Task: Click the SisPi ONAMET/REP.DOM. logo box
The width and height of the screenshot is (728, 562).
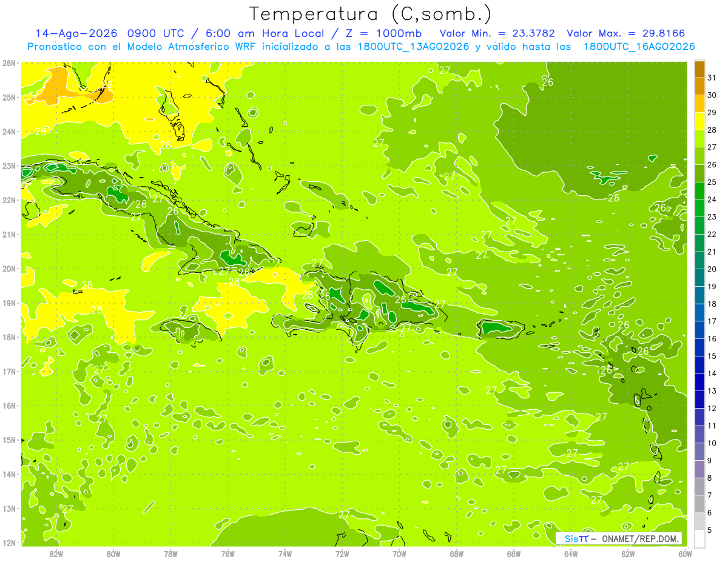Action: tap(619, 538)
